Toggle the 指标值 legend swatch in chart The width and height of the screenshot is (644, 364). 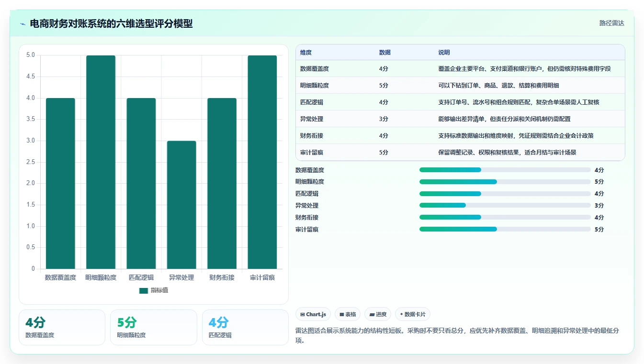click(x=143, y=290)
